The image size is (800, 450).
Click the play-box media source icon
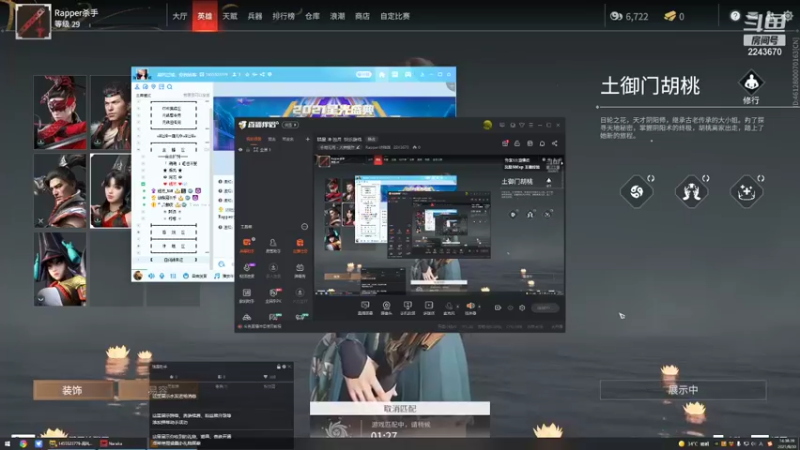pyautogui.click(x=429, y=307)
